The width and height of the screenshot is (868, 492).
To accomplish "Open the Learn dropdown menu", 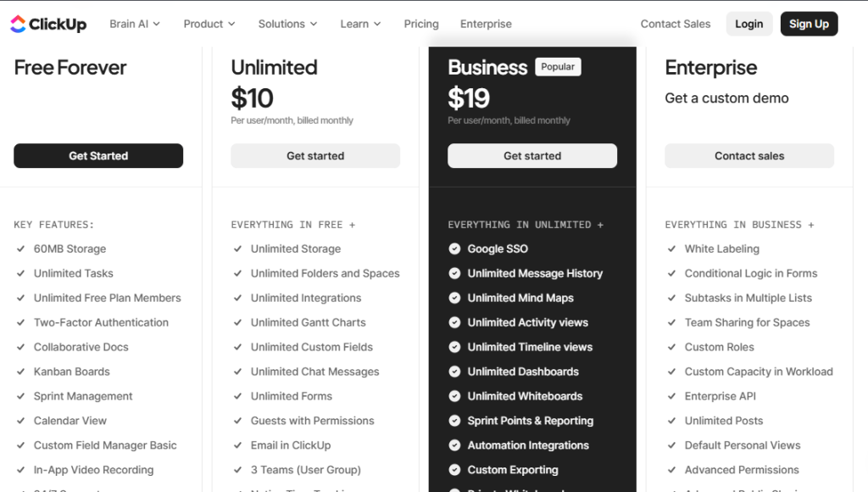I will [x=360, y=24].
